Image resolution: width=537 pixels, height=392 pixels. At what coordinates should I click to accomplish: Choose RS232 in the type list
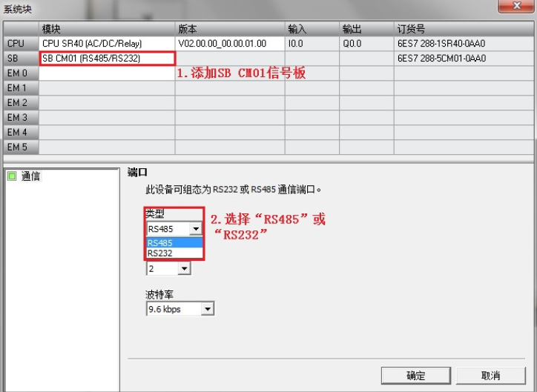[x=174, y=253]
